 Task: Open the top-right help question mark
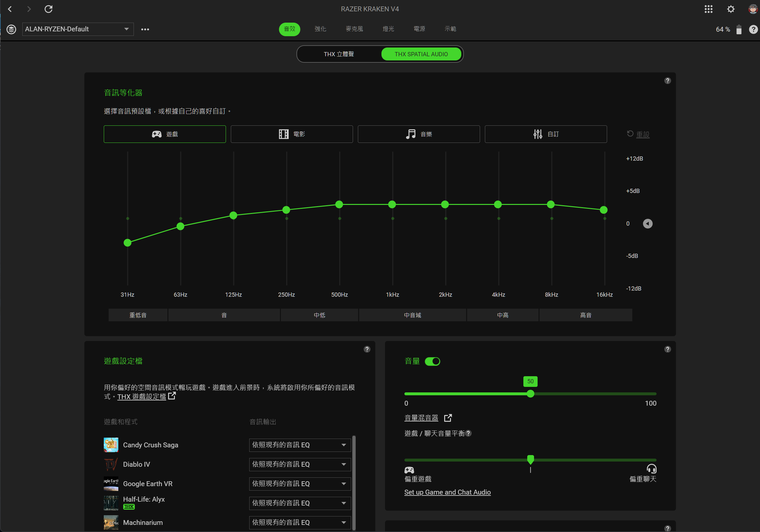[753, 29]
